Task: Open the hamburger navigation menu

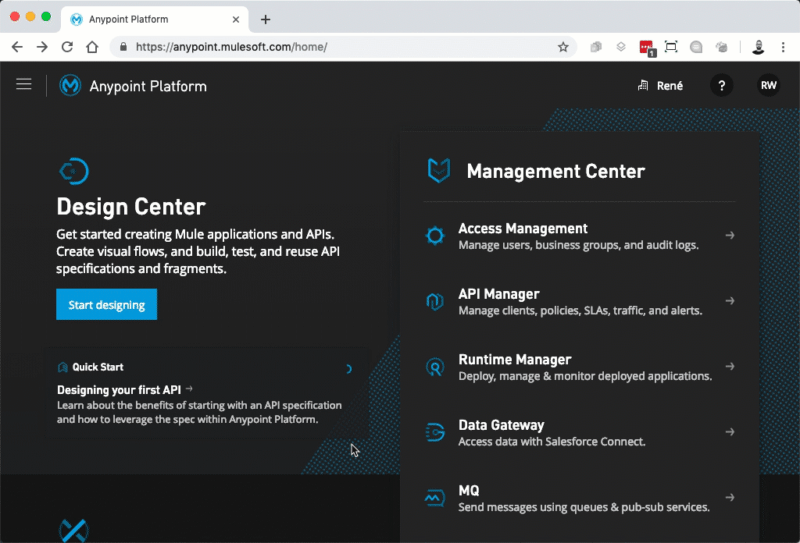Action: pos(23,84)
